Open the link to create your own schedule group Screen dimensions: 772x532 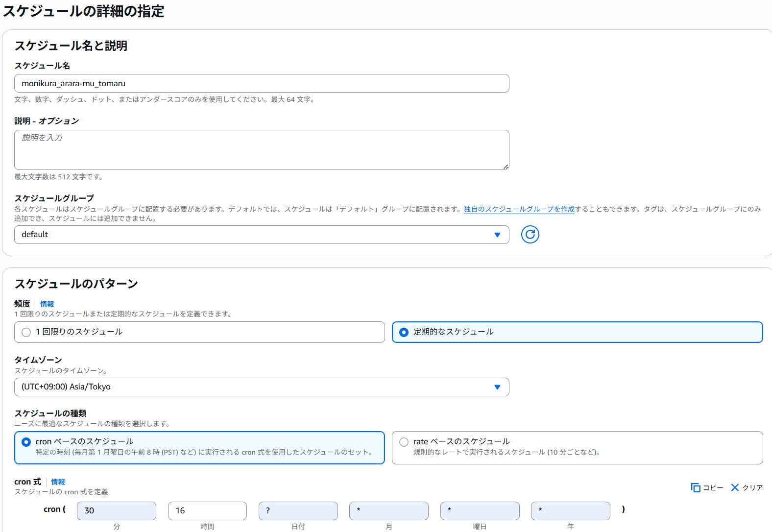519,209
